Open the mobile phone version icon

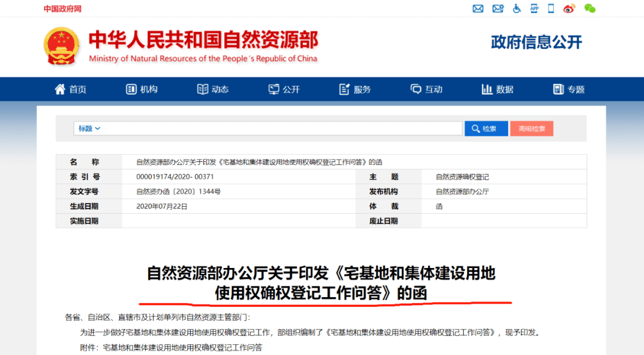[x=551, y=8]
